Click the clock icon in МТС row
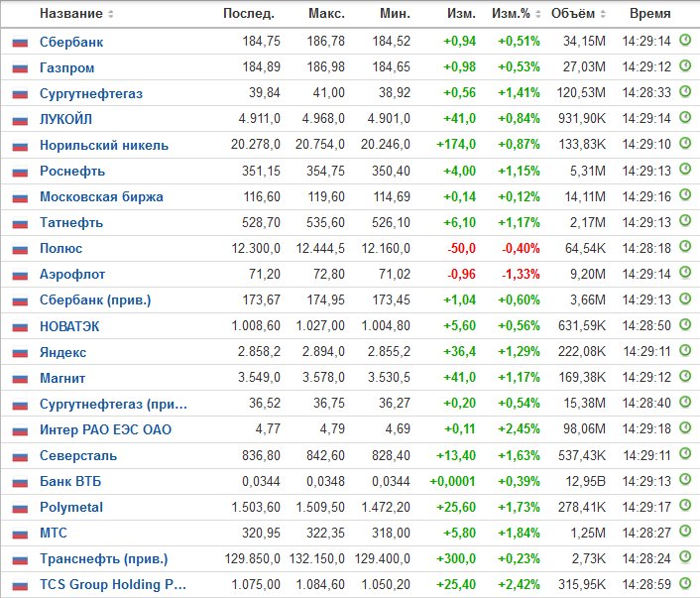The width and height of the screenshot is (700, 598). coord(685,532)
